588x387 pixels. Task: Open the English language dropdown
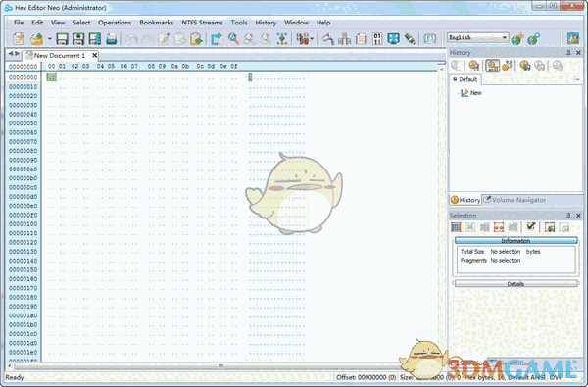click(x=478, y=37)
